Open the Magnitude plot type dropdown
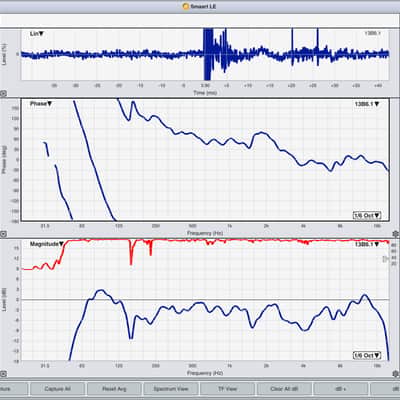 [x=47, y=244]
